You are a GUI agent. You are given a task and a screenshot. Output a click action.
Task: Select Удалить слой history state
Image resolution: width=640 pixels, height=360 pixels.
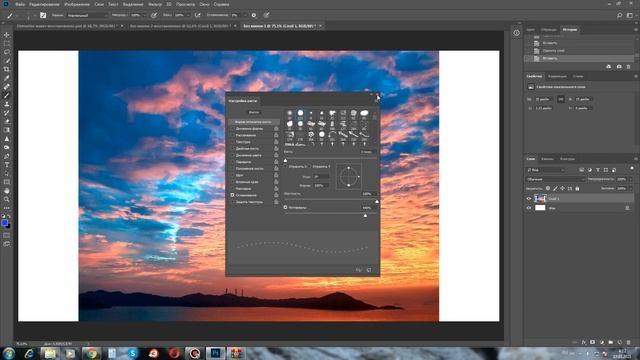[x=553, y=51]
